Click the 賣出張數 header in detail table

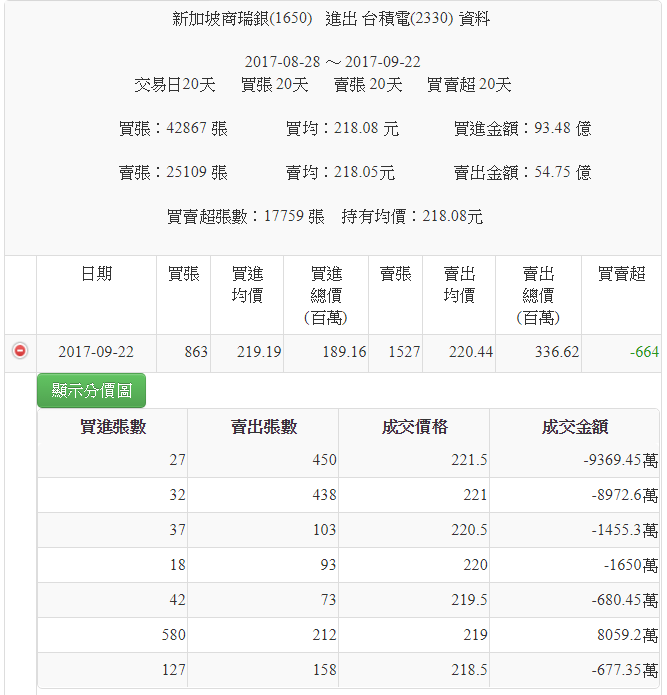point(264,427)
